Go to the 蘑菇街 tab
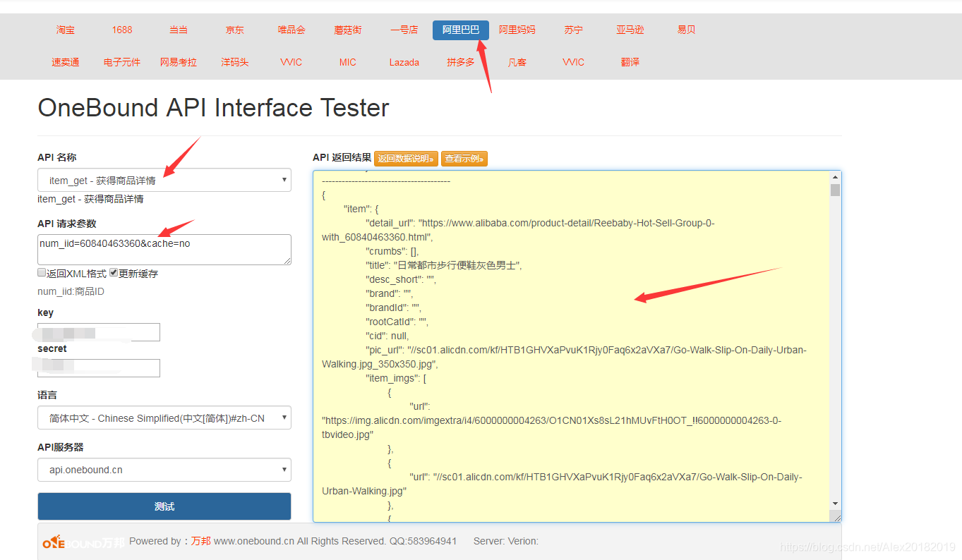The width and height of the screenshot is (962, 560). 348,30
